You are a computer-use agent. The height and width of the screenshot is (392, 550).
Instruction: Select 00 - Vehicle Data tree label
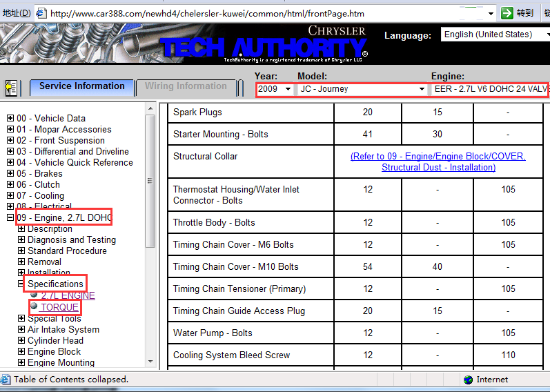click(x=51, y=118)
